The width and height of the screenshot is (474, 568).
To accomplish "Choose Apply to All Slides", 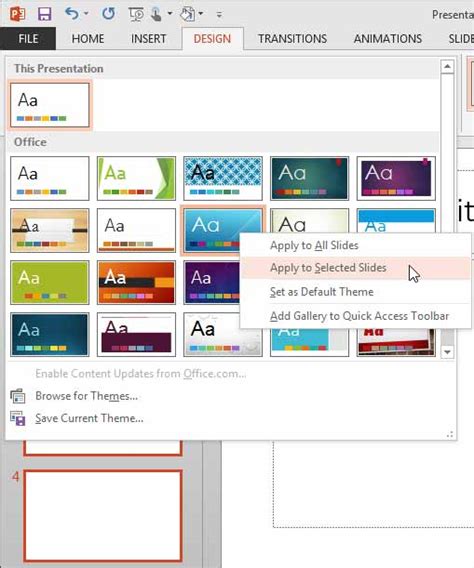I will tap(355, 245).
